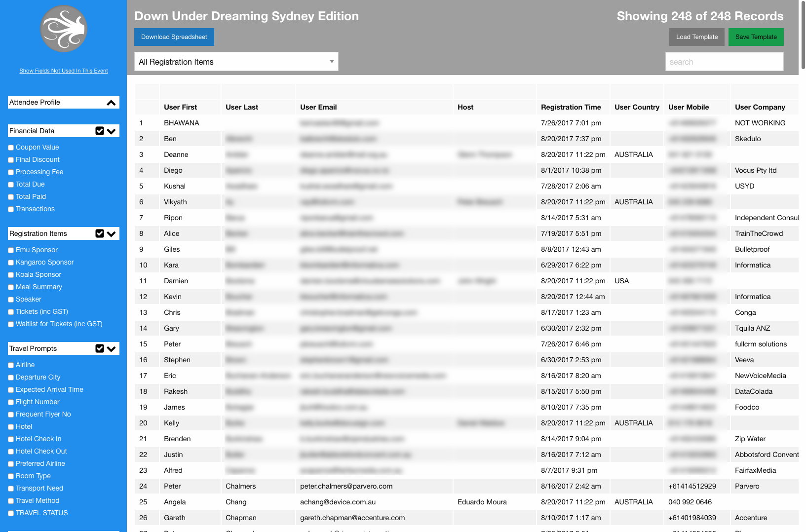The image size is (806, 532).
Task: Open Show Fields Not Used link
Action: [x=64, y=71]
